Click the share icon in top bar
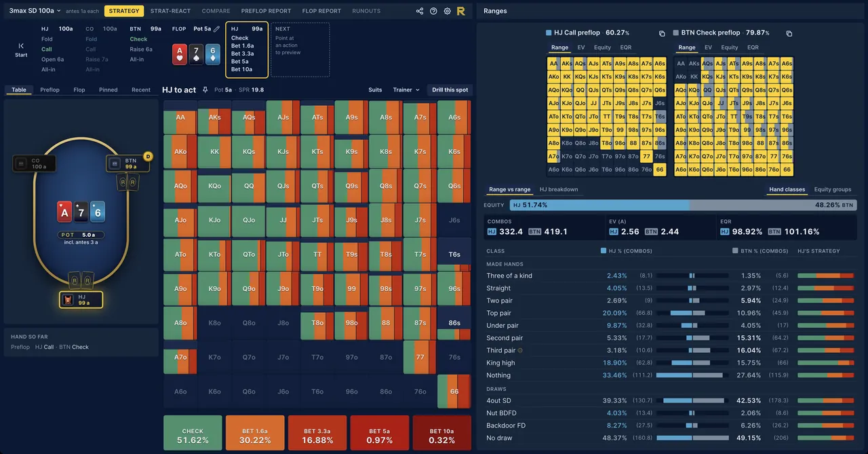 (420, 11)
